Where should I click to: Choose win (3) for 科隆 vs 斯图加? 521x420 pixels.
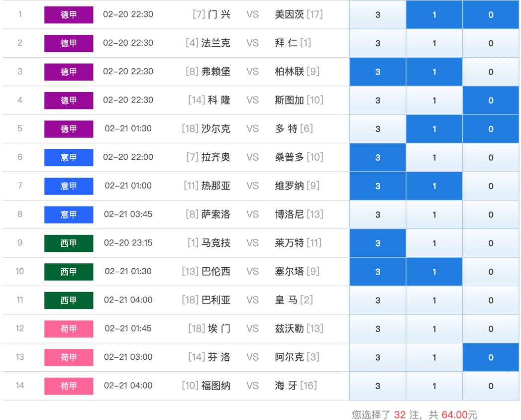(x=378, y=101)
